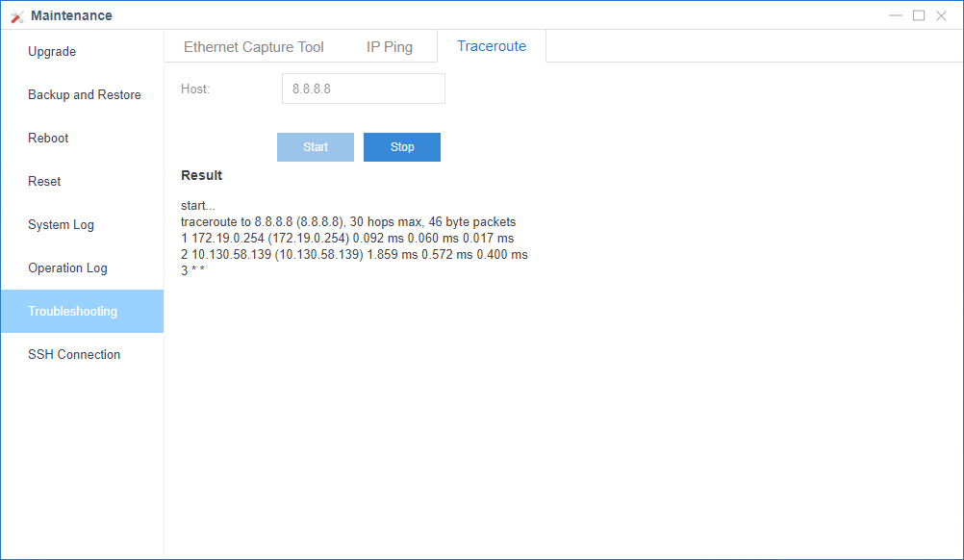Stop the running traceroute
Screen dimensions: 964x560
[x=402, y=147]
